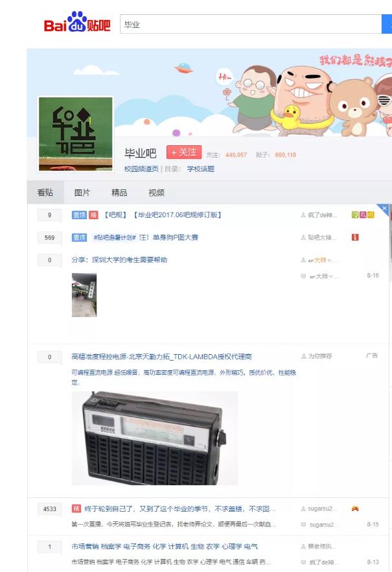392x572 pixels.
Task: Switch to the 图片 tab
Action: [x=82, y=192]
